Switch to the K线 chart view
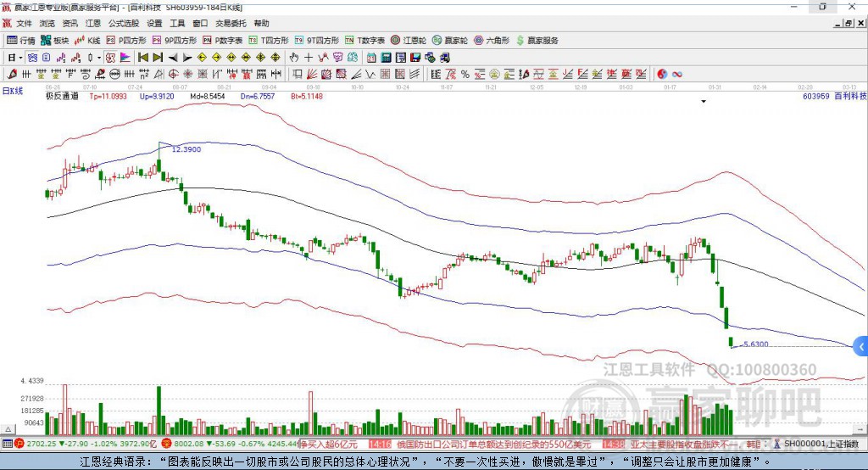 (87, 41)
